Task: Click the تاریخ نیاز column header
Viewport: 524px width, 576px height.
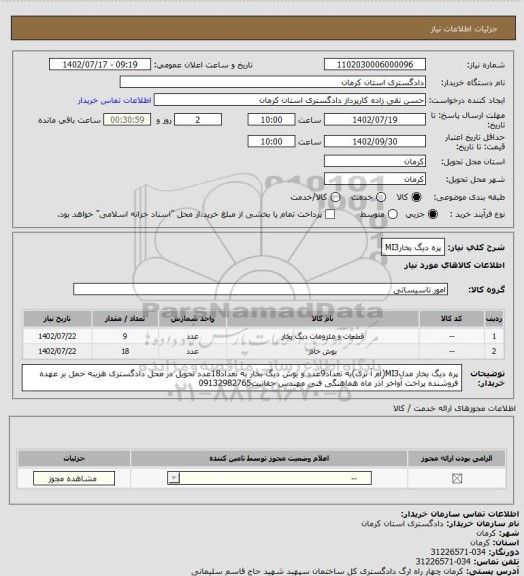Action: pyautogui.click(x=57, y=318)
